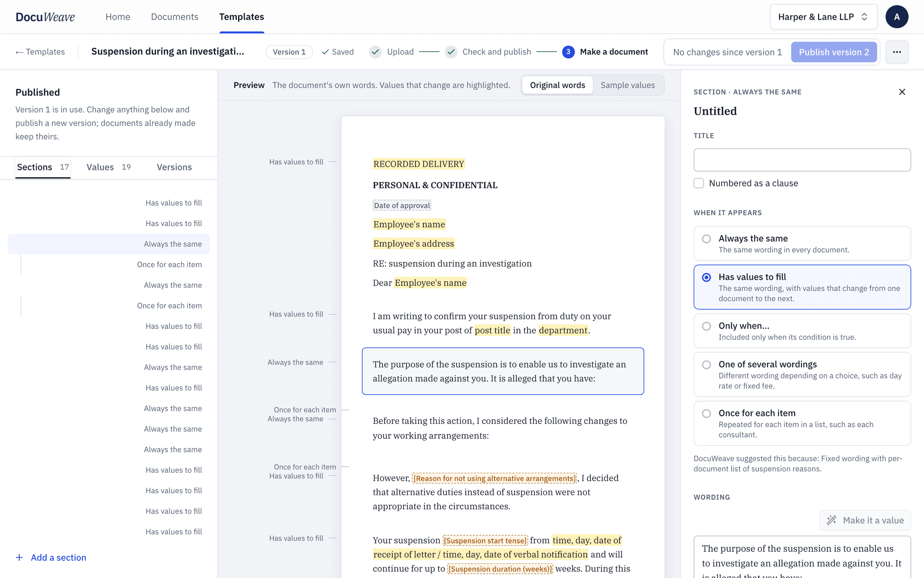The width and height of the screenshot is (924, 578).
Task: Tick the Numbered as a clause checkbox
Action: click(x=699, y=183)
